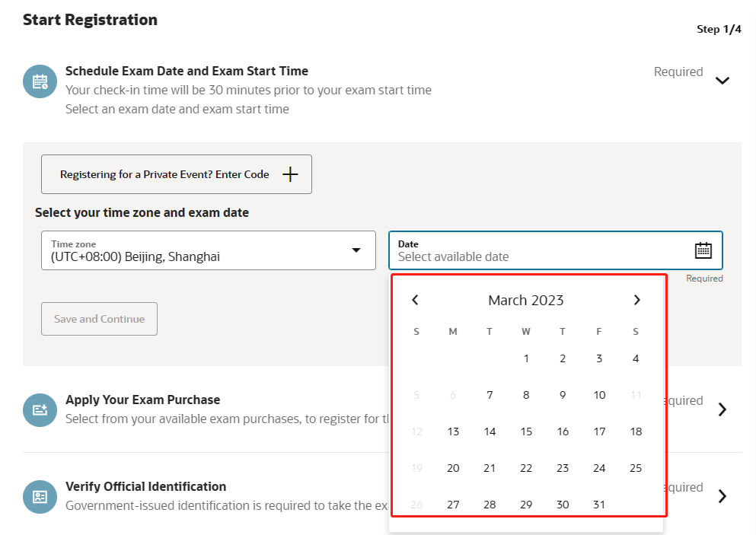Click the Save and Continue button

pyautogui.click(x=99, y=319)
